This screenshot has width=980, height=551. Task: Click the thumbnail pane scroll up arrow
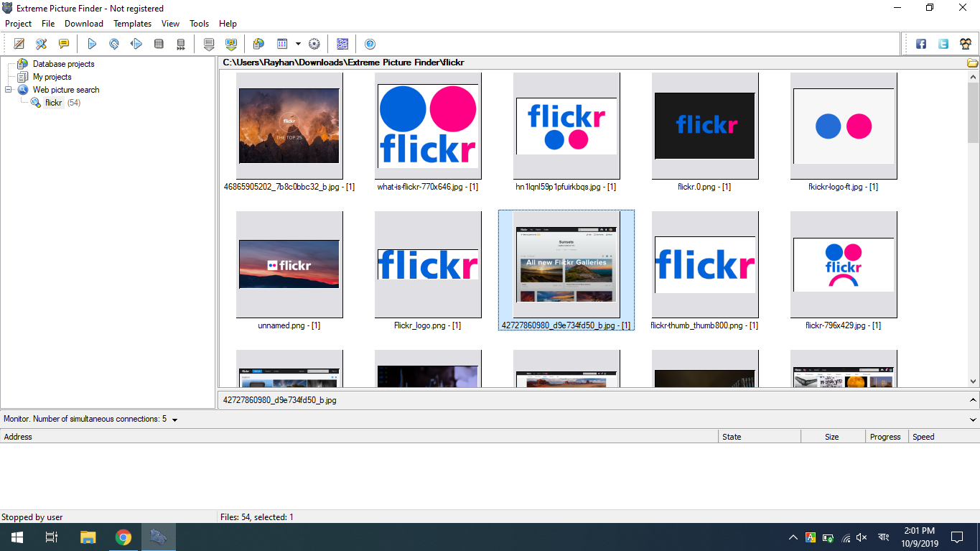pyautogui.click(x=974, y=77)
